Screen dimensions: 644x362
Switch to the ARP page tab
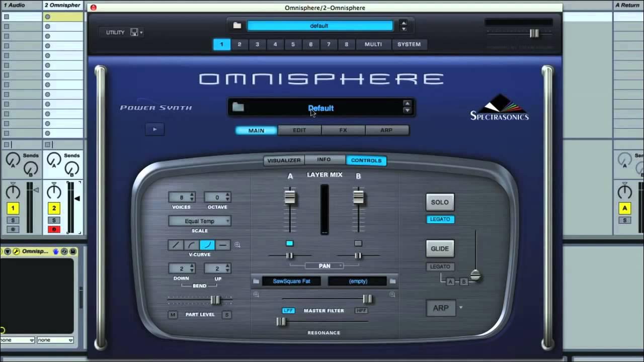click(x=386, y=130)
